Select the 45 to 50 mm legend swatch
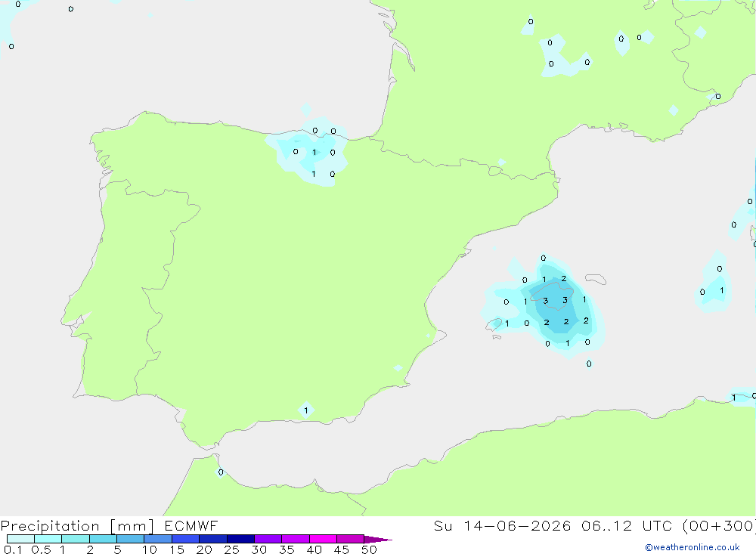This screenshot has height=554, width=756. 351,539
